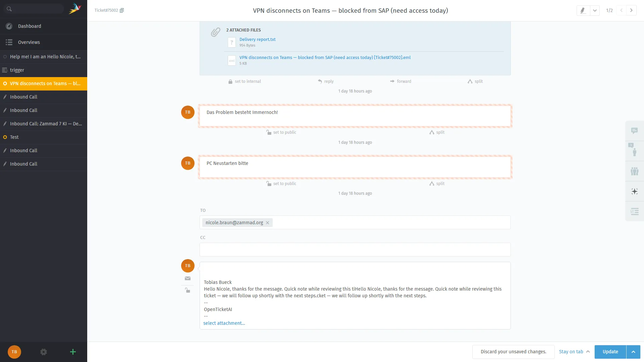The width and height of the screenshot is (644, 362).
Task: Remove nicole.braun@zammad.org from the TO field
Action: coord(267,223)
